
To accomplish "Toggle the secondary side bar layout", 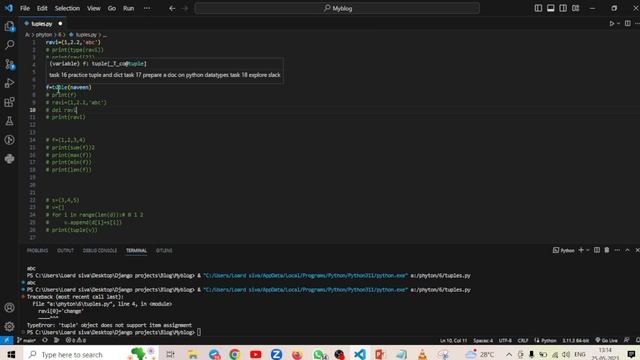I will (x=563, y=8).
